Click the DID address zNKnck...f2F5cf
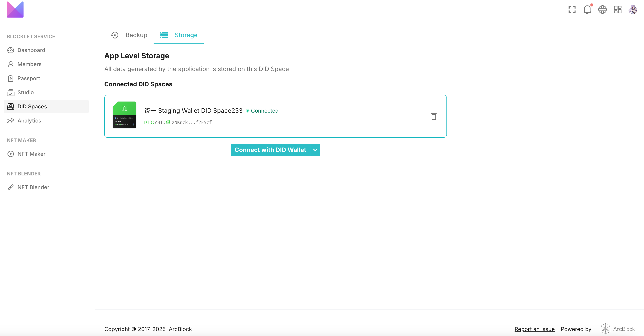Viewport: 644px width, 336px height. coord(191,122)
